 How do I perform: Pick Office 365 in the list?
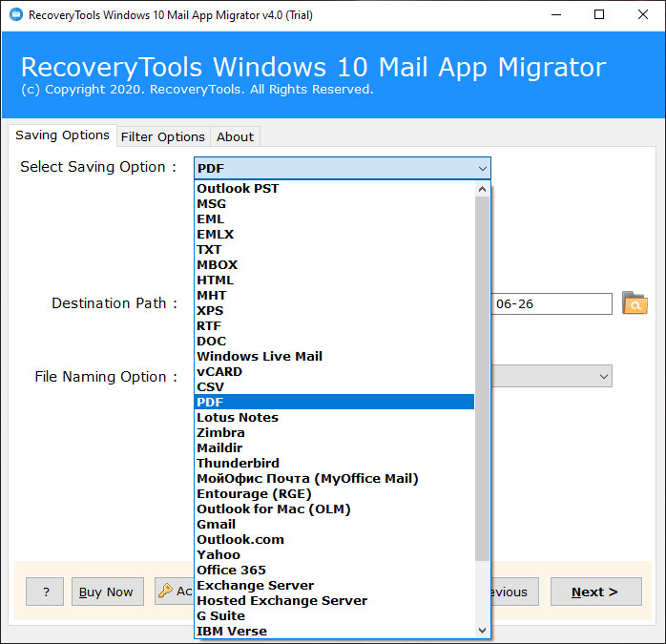click(334, 571)
